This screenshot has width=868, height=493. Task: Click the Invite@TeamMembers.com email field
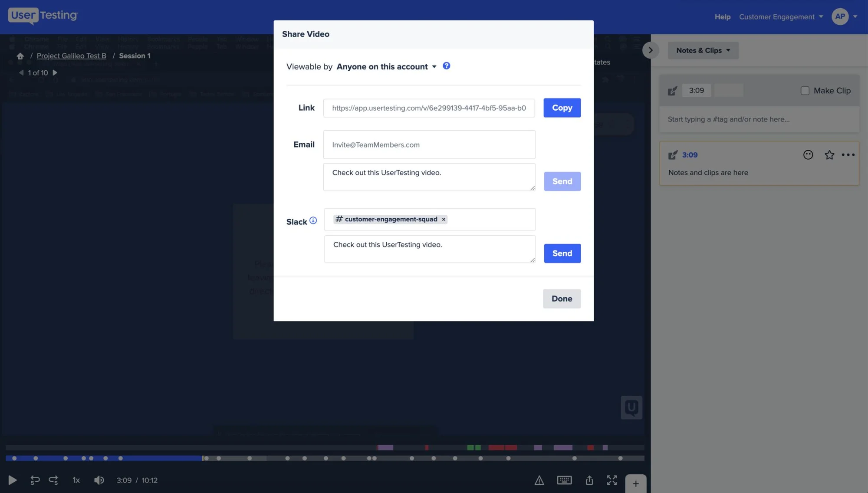pyautogui.click(x=429, y=145)
